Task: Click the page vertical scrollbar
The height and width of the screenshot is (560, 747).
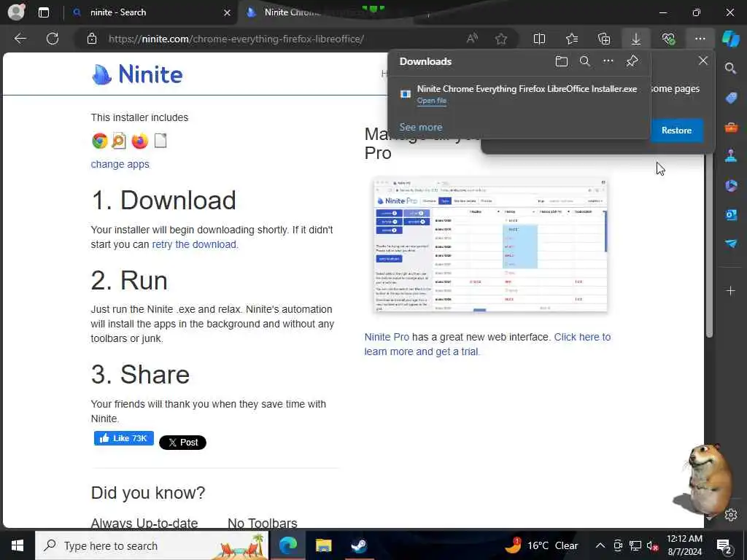Action: (709, 245)
